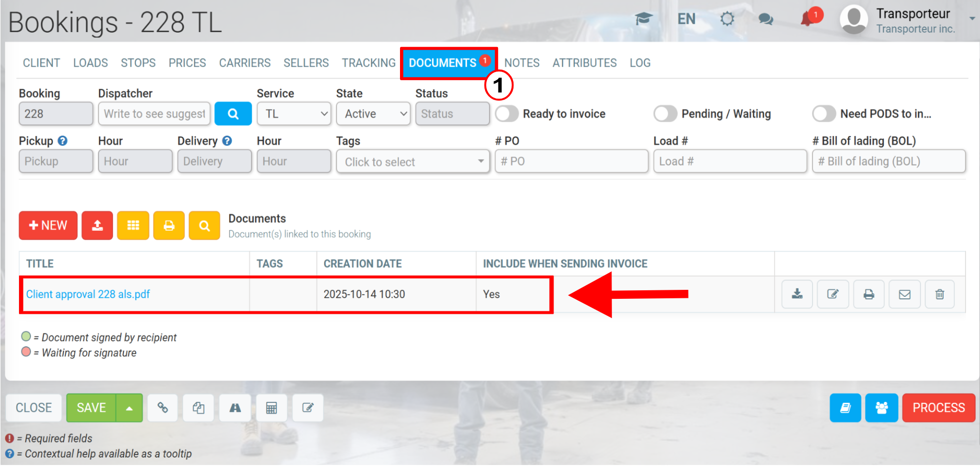Viewport: 980px width, 466px height.
Task: Search dispatcher with blue magnifier button
Action: click(x=233, y=114)
